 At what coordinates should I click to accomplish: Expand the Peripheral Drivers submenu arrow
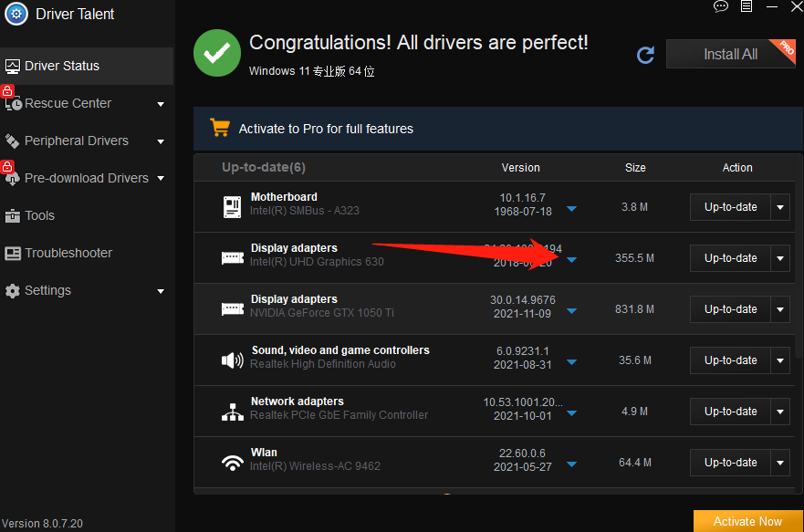click(x=161, y=141)
